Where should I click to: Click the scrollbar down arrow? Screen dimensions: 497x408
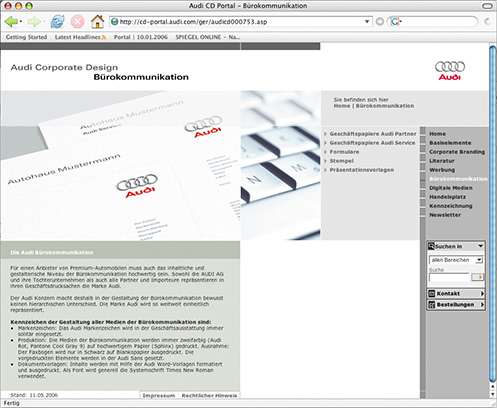tap(493, 394)
